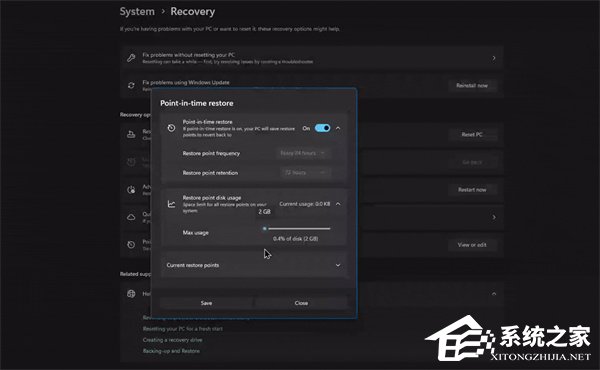The width and height of the screenshot is (600, 370).
Task: Click the 2 GB slider tooltip value
Action: pyautogui.click(x=264, y=212)
